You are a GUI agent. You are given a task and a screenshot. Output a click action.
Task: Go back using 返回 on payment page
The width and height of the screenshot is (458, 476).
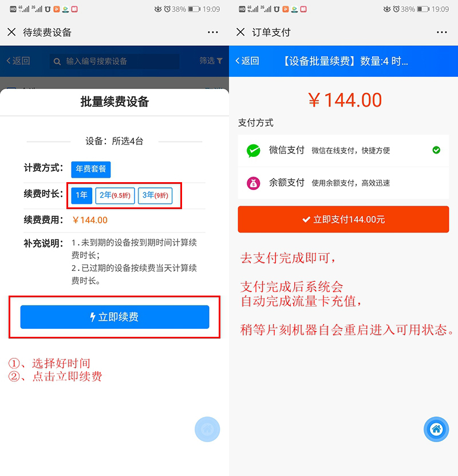click(x=247, y=61)
